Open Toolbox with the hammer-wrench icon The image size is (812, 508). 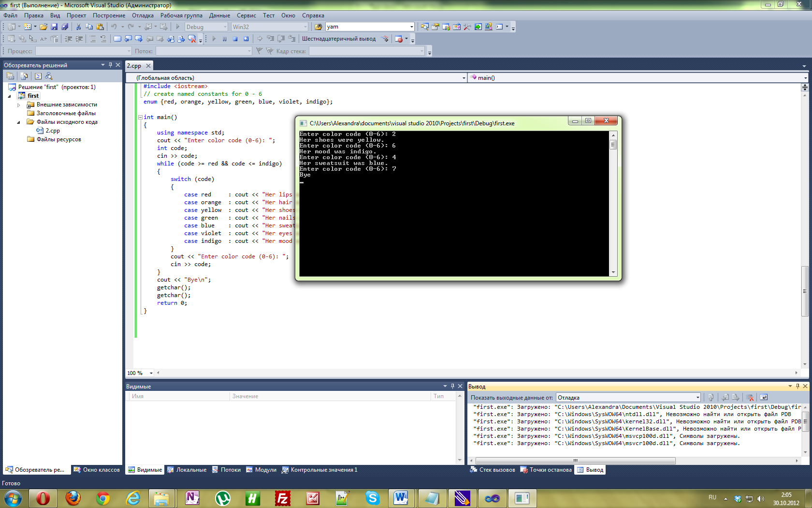467,27
